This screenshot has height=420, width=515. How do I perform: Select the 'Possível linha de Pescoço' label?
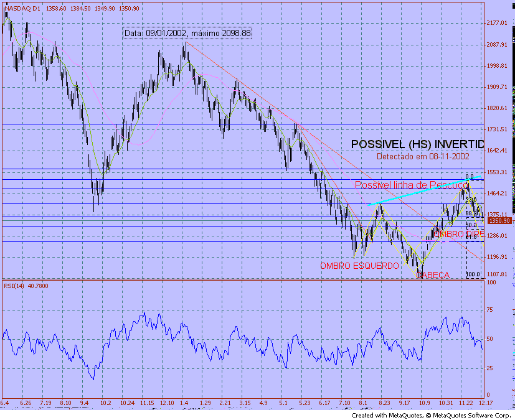[412, 185]
